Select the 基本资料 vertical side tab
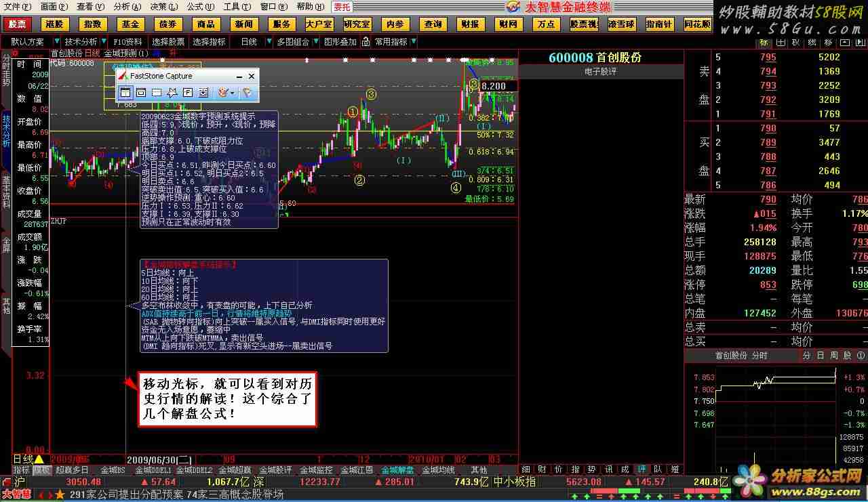Image resolution: width=868 pixels, height=502 pixels. pos(6,192)
